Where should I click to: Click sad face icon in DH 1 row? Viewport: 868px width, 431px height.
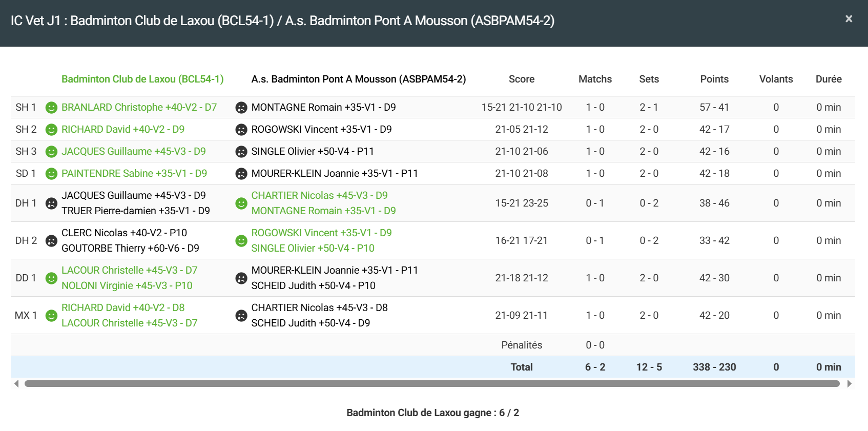[51, 203]
